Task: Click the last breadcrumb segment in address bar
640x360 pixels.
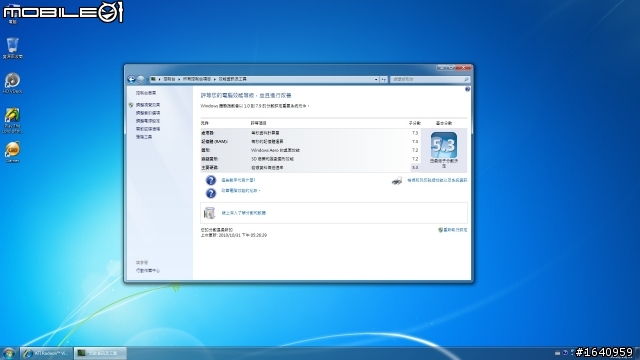Action: pos(232,79)
